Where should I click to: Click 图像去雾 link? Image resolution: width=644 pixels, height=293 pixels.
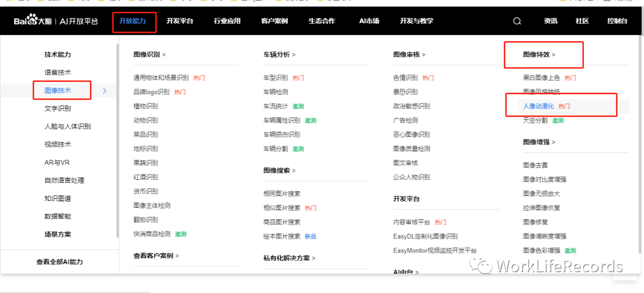point(535,166)
